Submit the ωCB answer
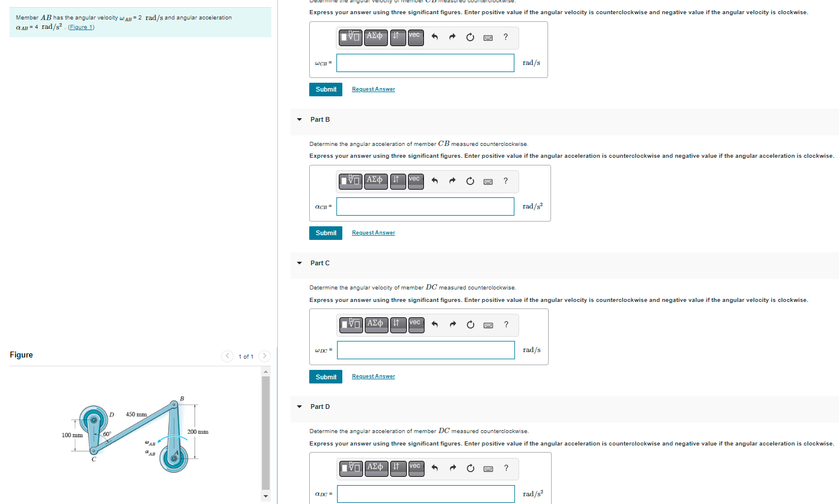 coord(326,89)
